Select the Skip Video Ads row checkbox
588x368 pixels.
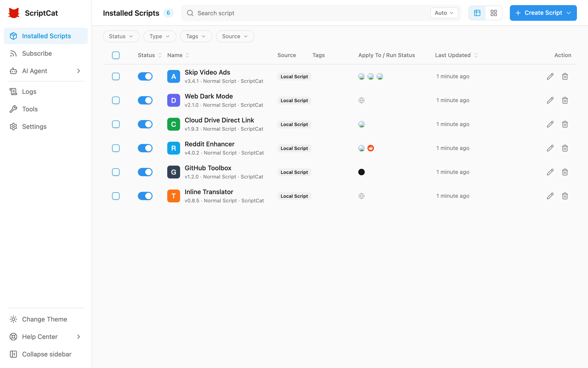(116, 77)
